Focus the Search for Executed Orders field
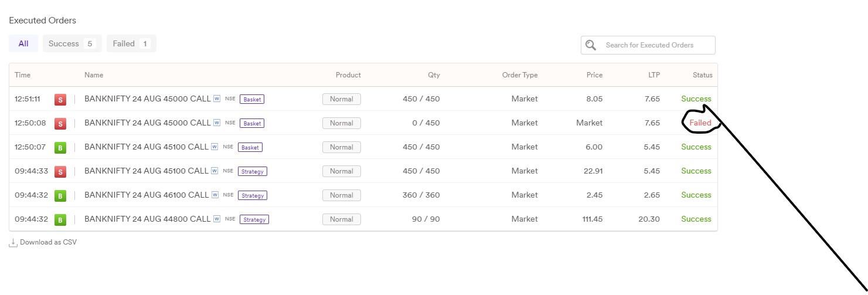 [x=648, y=45]
